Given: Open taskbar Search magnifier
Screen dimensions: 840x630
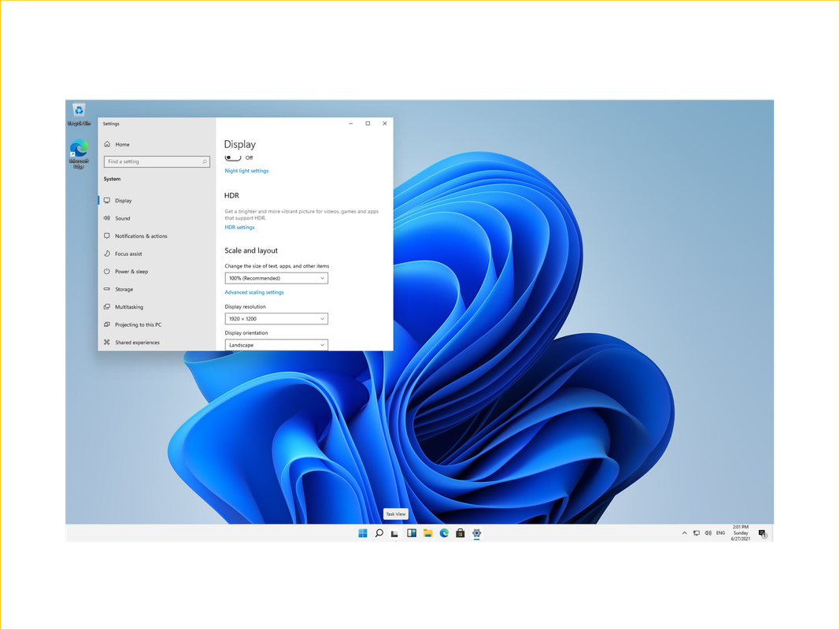Looking at the screenshot, I should (x=379, y=533).
